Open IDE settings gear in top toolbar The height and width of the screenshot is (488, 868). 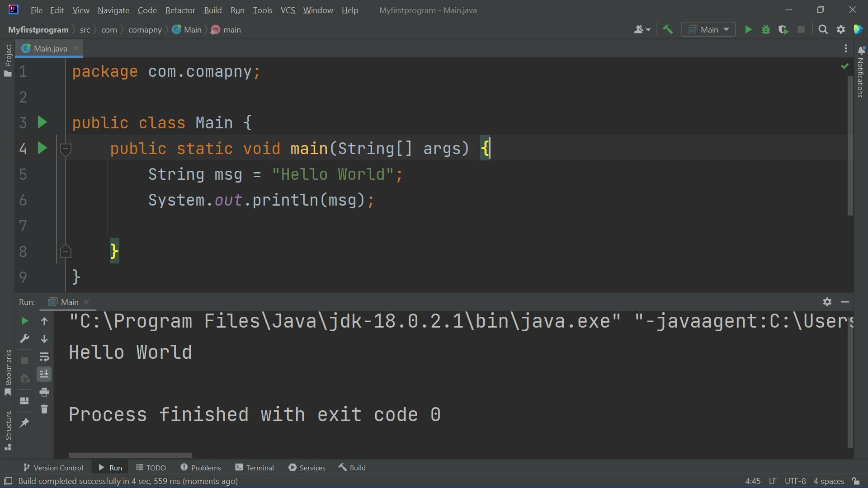pos(841,29)
